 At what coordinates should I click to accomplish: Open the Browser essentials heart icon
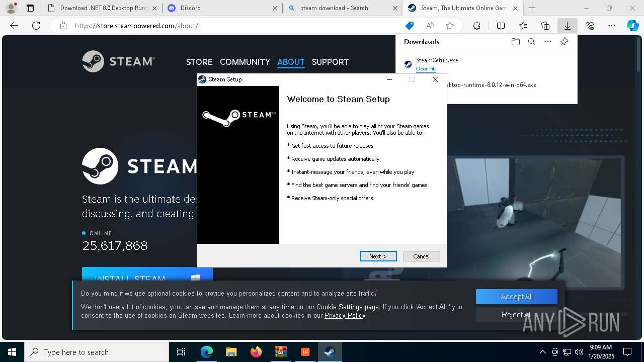point(590,26)
